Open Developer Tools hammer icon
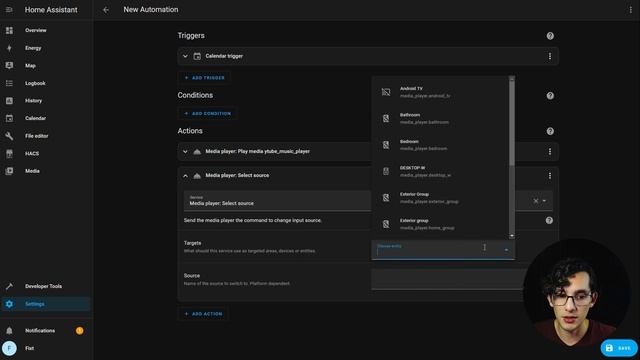Screen dimensions: 640x360 click(9, 286)
